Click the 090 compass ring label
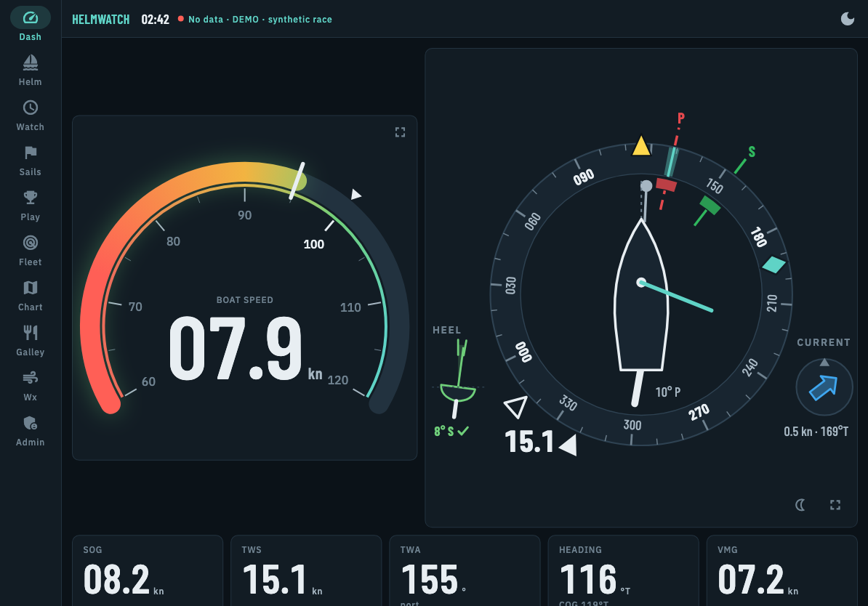The height and width of the screenshot is (606, 868). [584, 177]
